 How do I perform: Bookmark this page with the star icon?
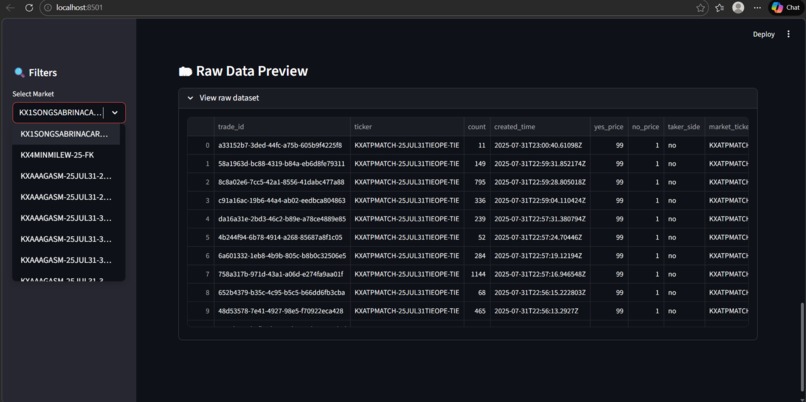click(x=700, y=8)
